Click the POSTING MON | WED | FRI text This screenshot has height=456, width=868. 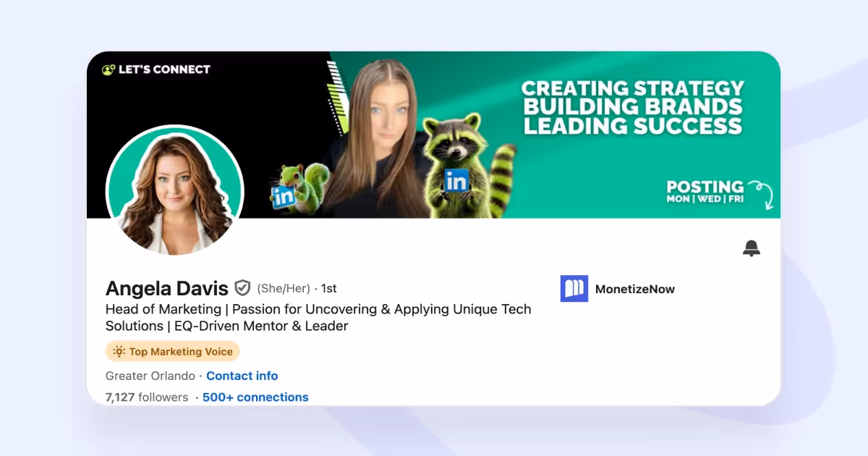click(x=705, y=192)
